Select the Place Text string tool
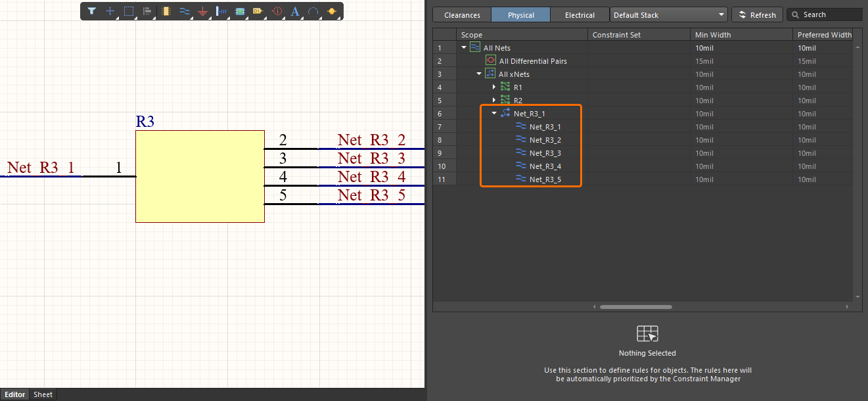The height and width of the screenshot is (401, 868). pyautogui.click(x=295, y=11)
